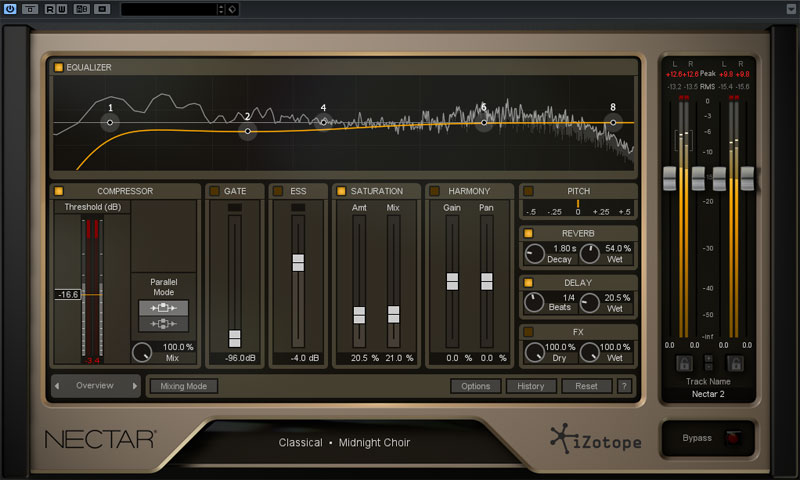The height and width of the screenshot is (480, 800).
Task: Click the host toolbar Write automation W button
Action: click(x=61, y=9)
